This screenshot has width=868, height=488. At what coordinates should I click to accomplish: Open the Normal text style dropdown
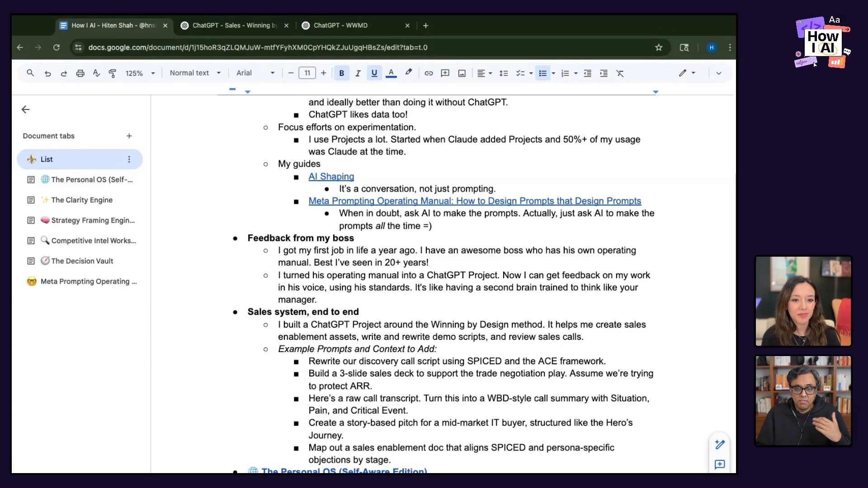195,73
